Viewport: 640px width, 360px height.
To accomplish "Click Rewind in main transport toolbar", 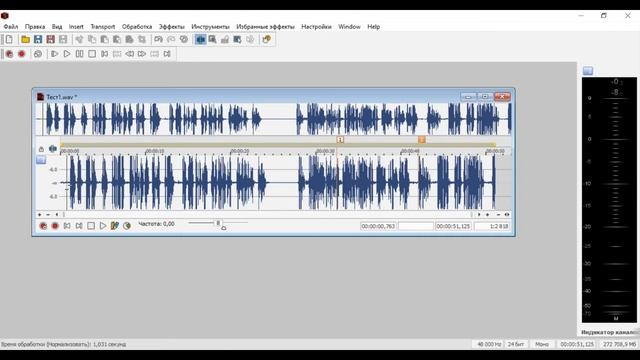I will (129, 54).
